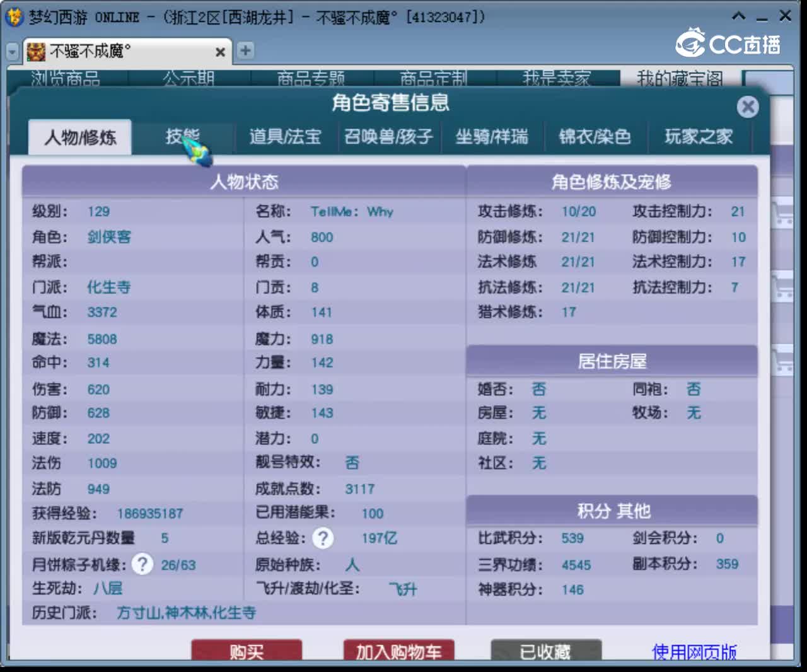
Task: Open the 商品定制 menu
Action: pos(433,78)
